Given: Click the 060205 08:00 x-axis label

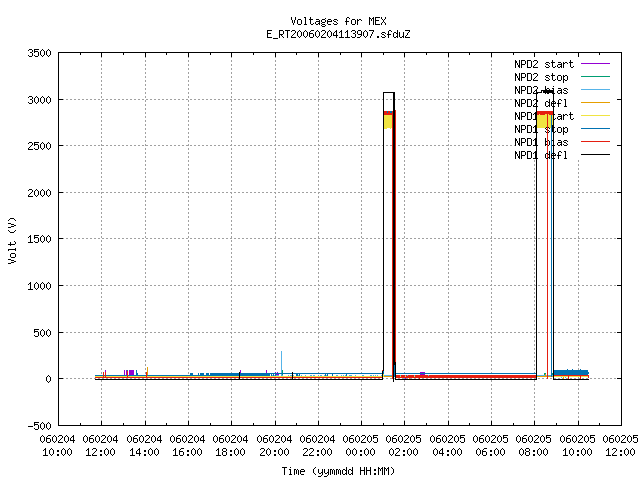Looking at the screenshot, I should coord(534,446).
